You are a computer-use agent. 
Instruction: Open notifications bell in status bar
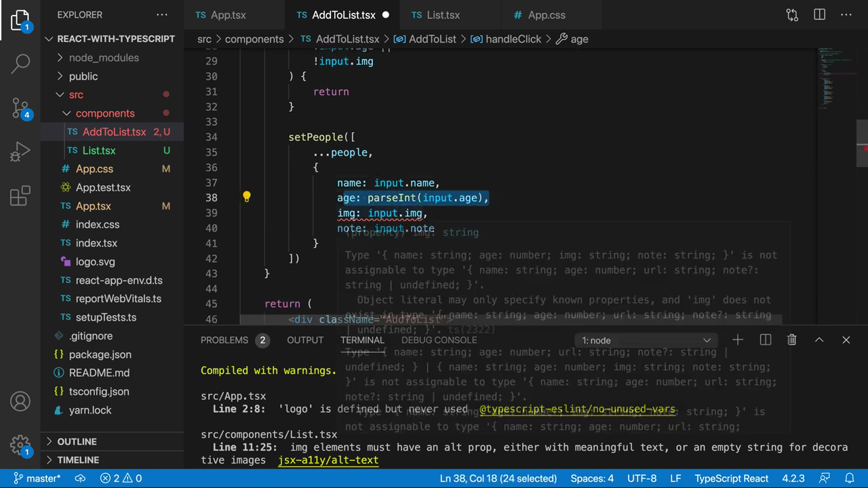[850, 479]
